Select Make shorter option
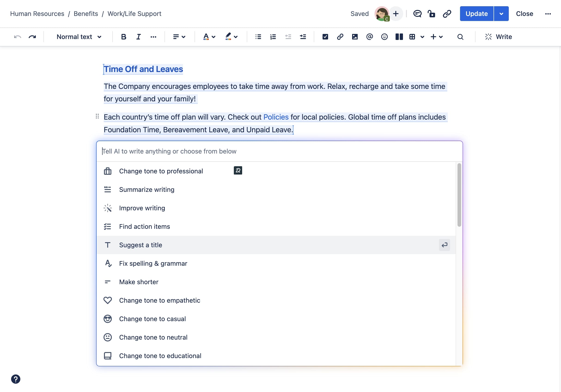Screen dimensions: 561x392 (276, 282)
